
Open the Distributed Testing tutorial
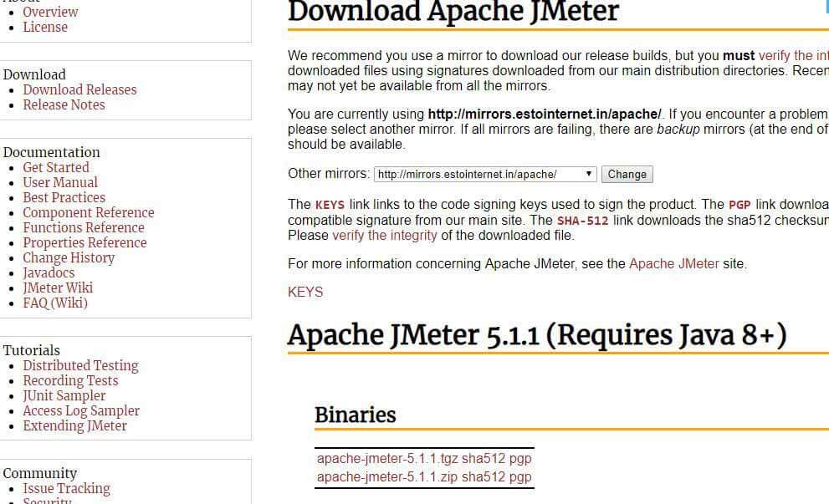80,365
